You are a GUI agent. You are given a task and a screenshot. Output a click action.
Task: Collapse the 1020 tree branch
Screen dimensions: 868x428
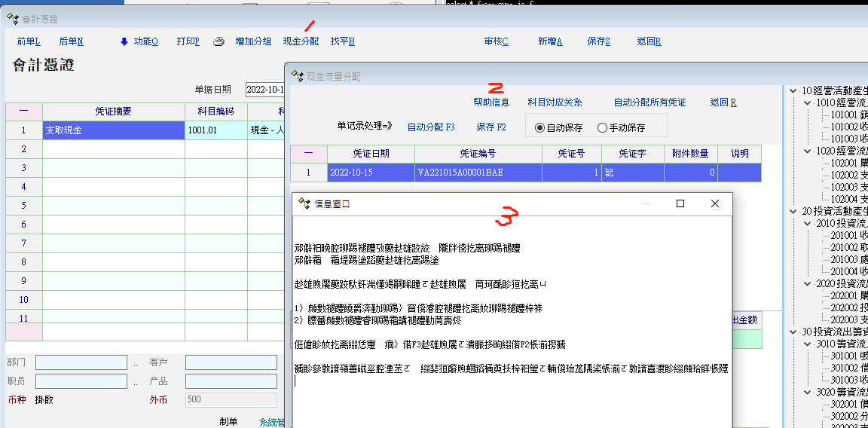[808, 151]
